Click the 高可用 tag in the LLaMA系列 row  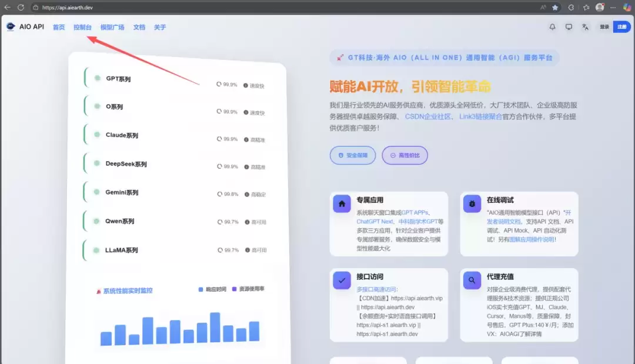[x=259, y=251]
